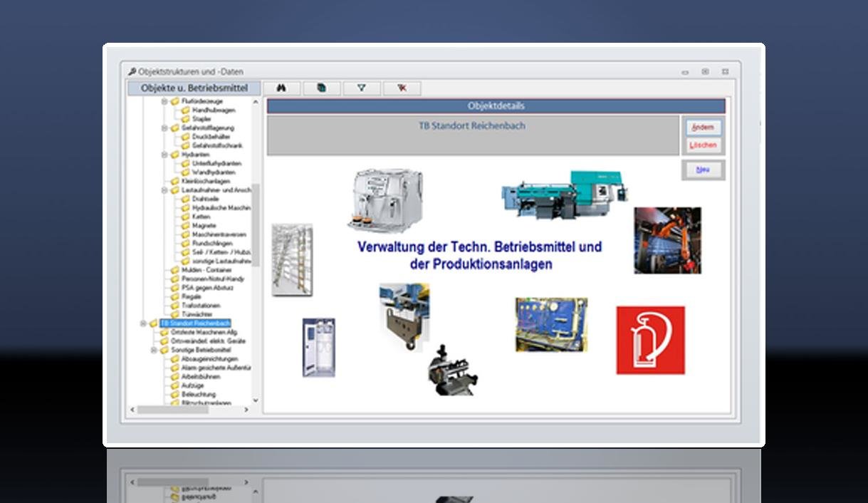Viewport: 868px width, 503px height.
Task: Select the Mulden - Container tree item
Action: point(206,270)
